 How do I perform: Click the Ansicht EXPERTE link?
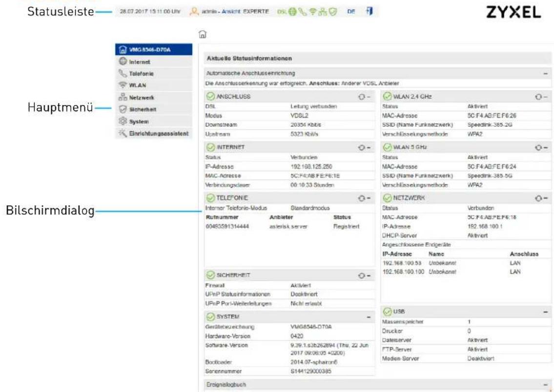(245, 11)
